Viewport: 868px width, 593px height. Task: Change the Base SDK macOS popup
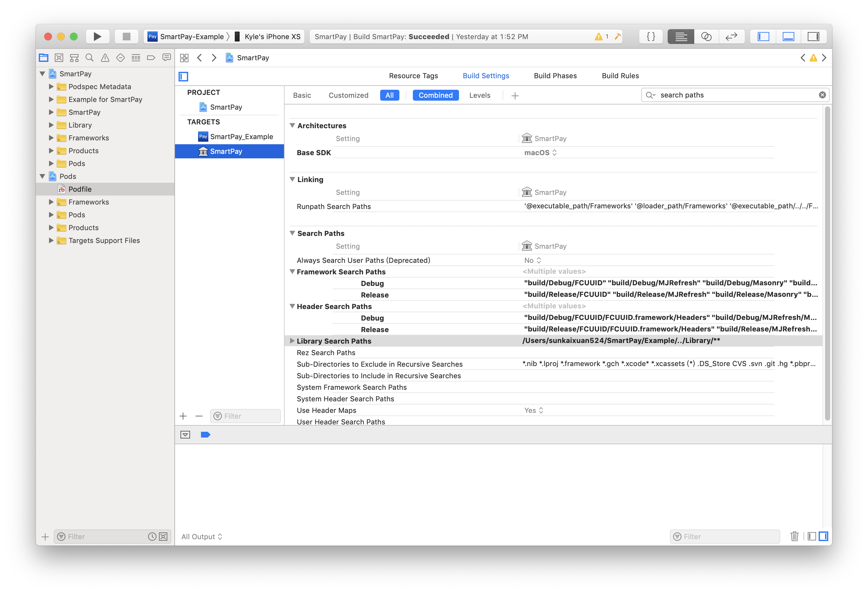541,153
